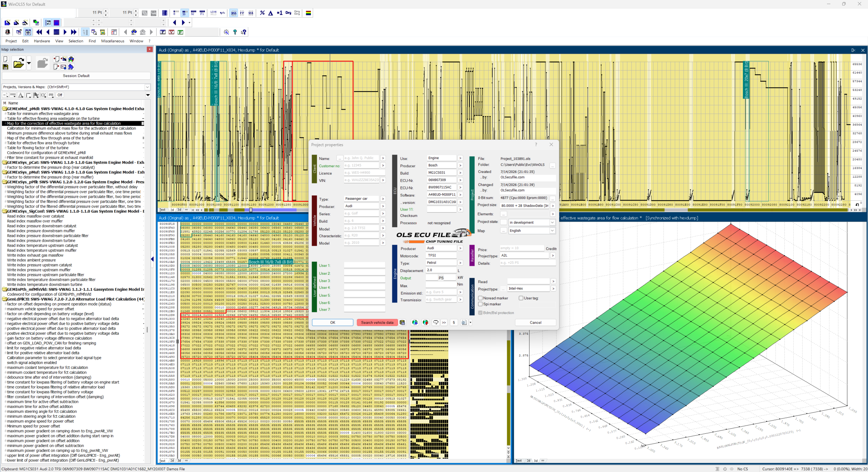Switch the 3D map window to the 2d tab

528,461
